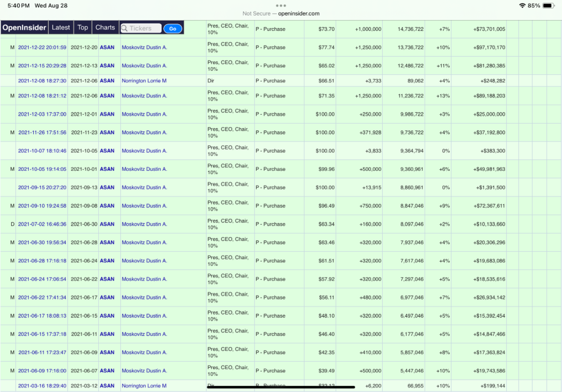Click the search magnifier icon in Tickers box
The width and height of the screenshot is (562, 392).
coord(124,28)
